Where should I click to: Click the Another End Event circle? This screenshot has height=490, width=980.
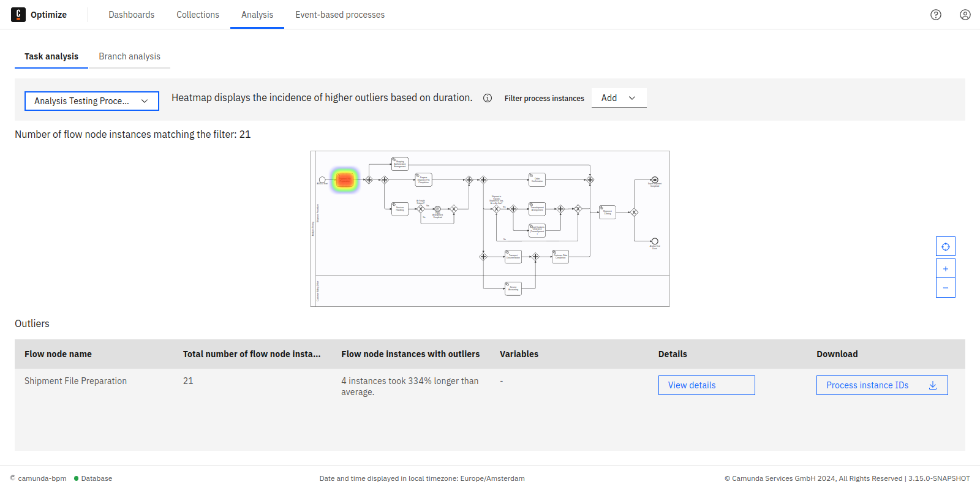[655, 241]
